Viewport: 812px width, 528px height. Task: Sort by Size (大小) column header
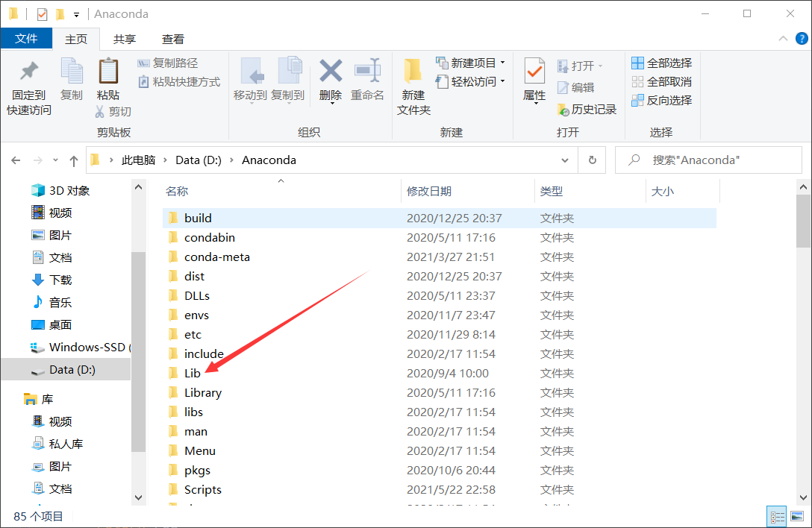click(662, 192)
